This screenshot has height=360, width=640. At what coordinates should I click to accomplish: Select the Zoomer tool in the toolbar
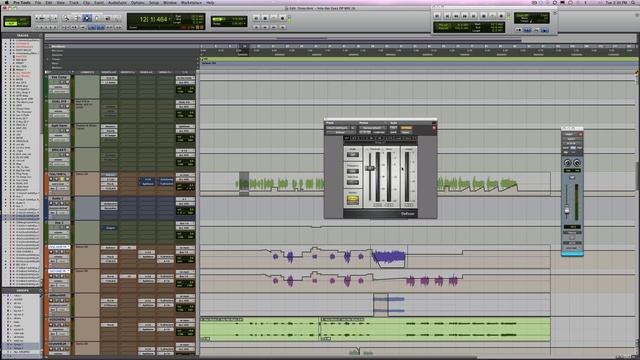(66, 18)
